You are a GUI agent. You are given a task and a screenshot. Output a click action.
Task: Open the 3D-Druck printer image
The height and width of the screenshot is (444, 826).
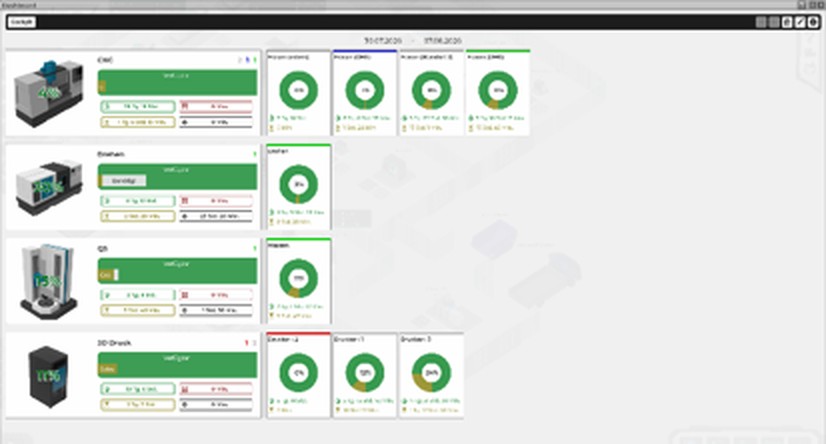48,376
